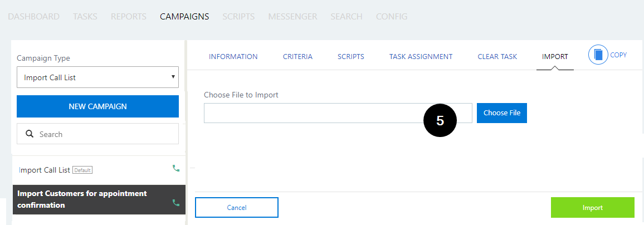Image resolution: width=644 pixels, height=225 pixels.
Task: Click the step 5 circle marker
Action: (440, 121)
